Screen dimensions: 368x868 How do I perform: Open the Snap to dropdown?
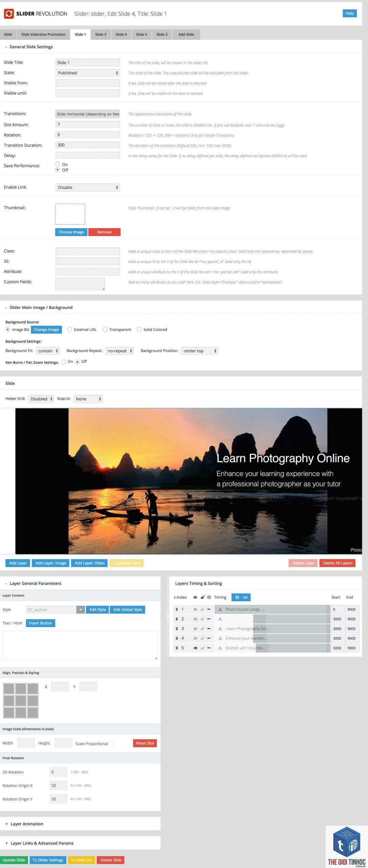[x=88, y=399]
